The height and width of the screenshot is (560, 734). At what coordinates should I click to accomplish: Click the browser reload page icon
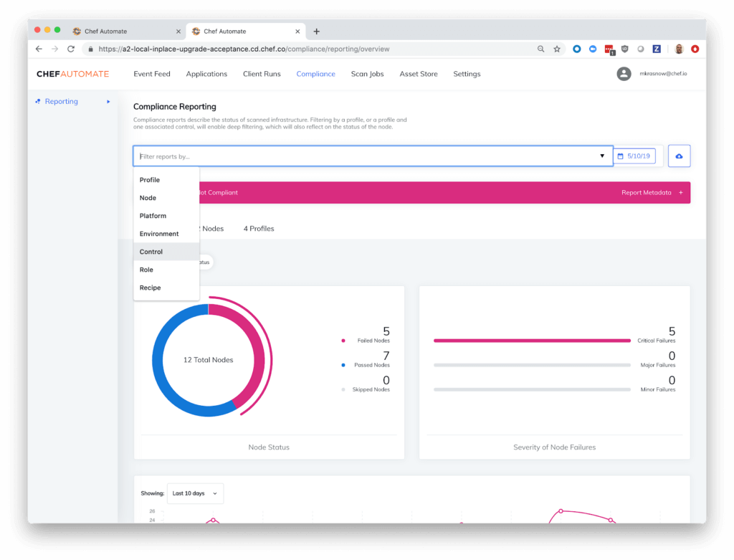71,49
